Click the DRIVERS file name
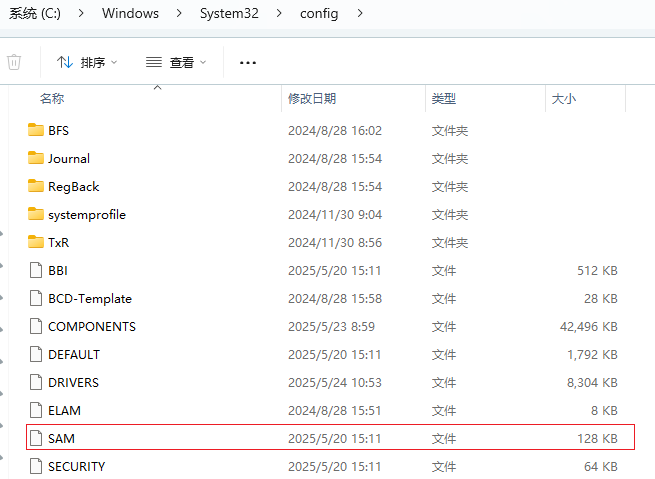 pos(74,383)
